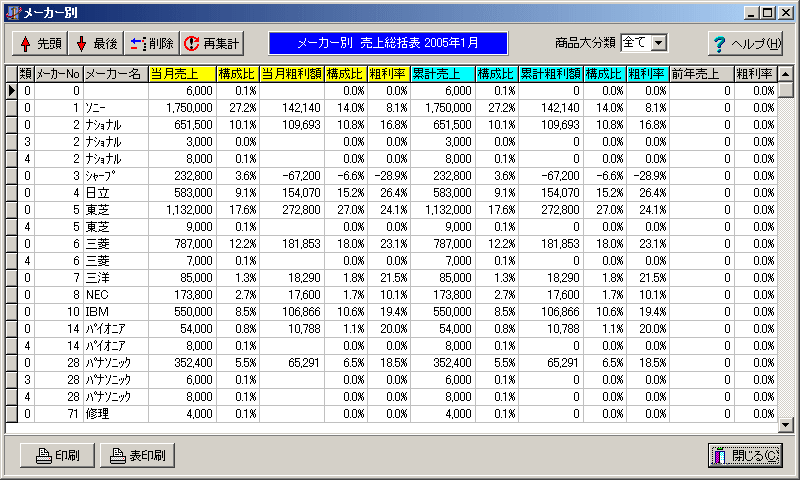Click the 26.4% 粗利率 cell for 日立

[x=388, y=193]
